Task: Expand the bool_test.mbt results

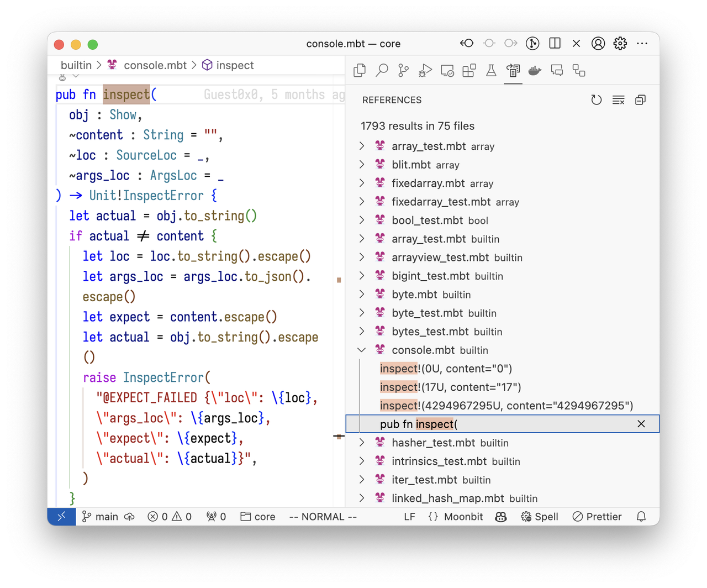Action: [362, 221]
